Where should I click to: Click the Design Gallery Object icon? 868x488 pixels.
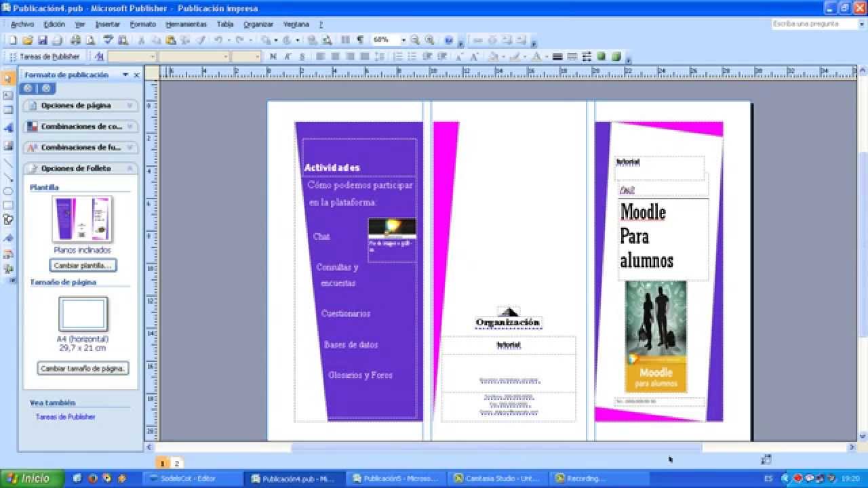click(8, 254)
